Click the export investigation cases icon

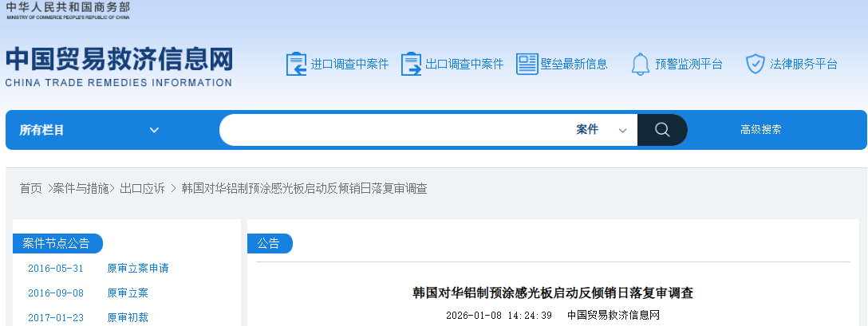[x=412, y=64]
